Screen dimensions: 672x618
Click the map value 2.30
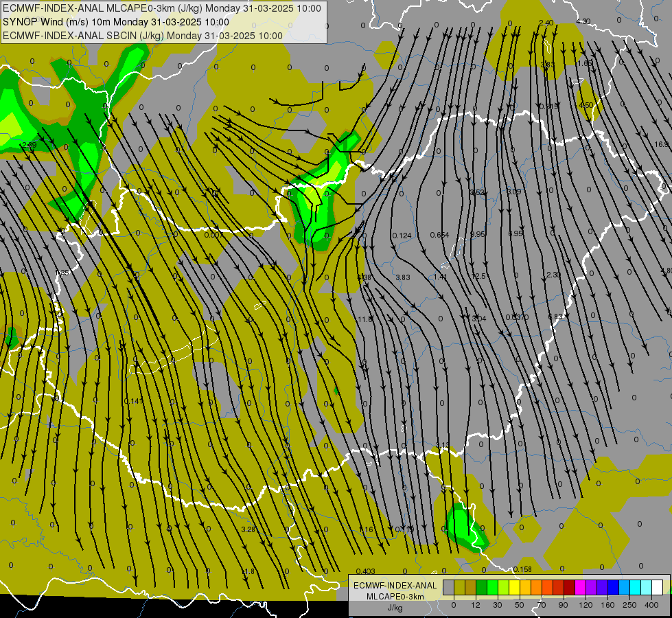click(x=554, y=275)
